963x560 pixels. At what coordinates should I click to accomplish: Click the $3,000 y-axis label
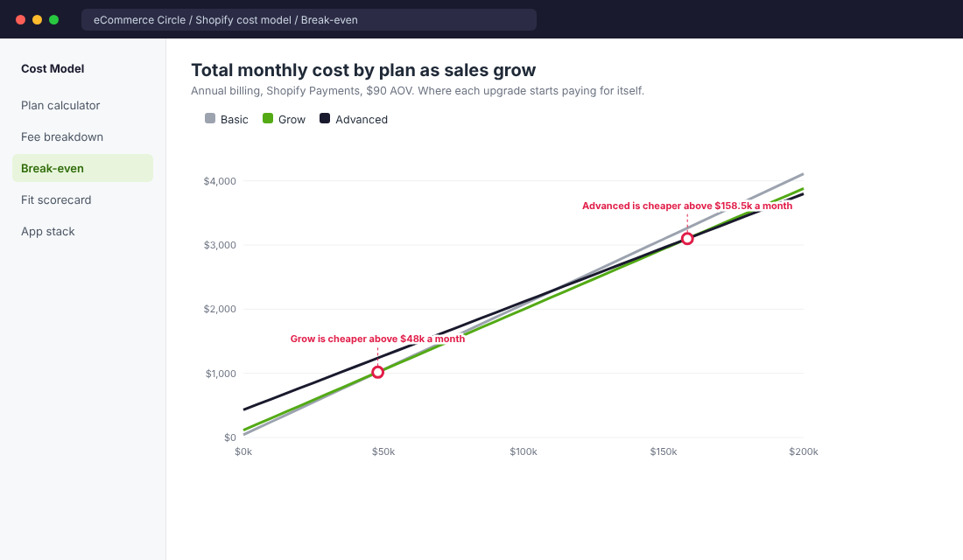coord(220,245)
